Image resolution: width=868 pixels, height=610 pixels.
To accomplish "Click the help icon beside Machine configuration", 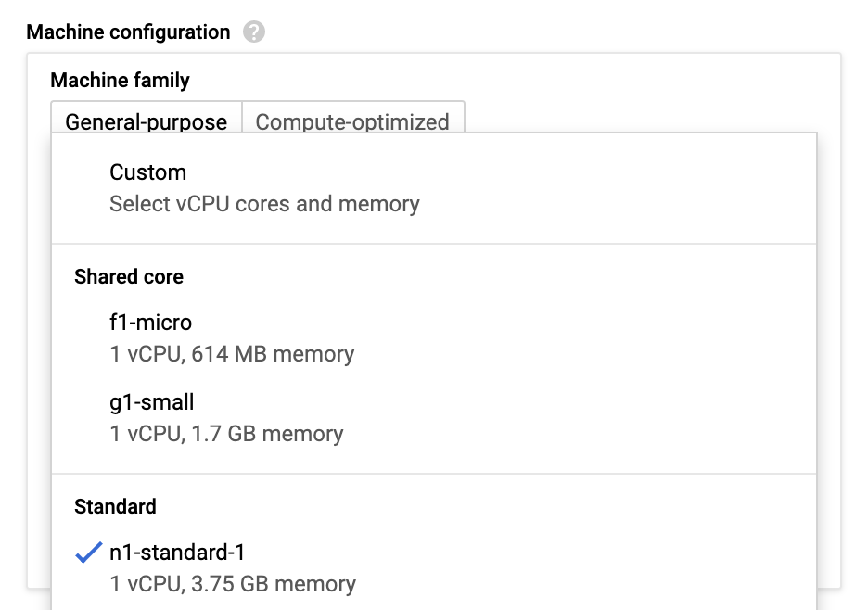I will point(254,32).
